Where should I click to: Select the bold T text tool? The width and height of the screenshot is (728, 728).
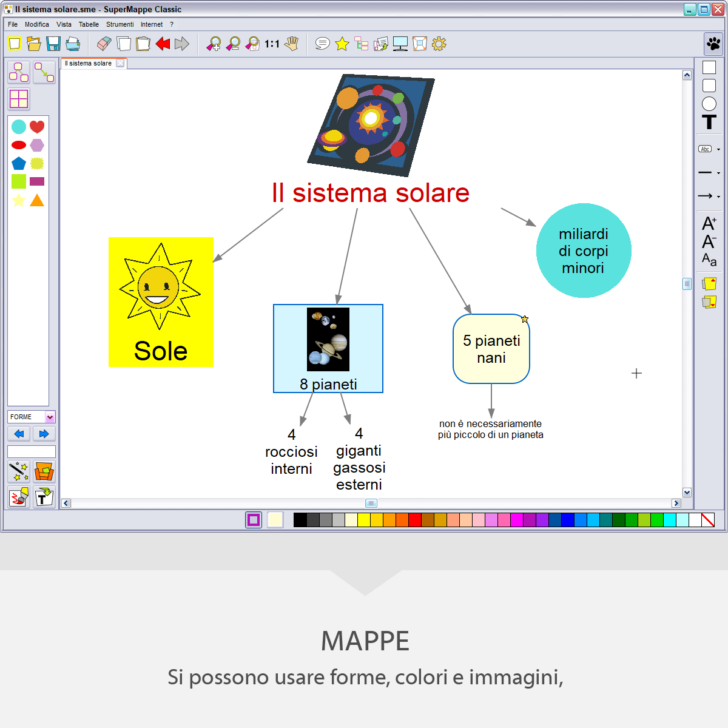(709, 122)
